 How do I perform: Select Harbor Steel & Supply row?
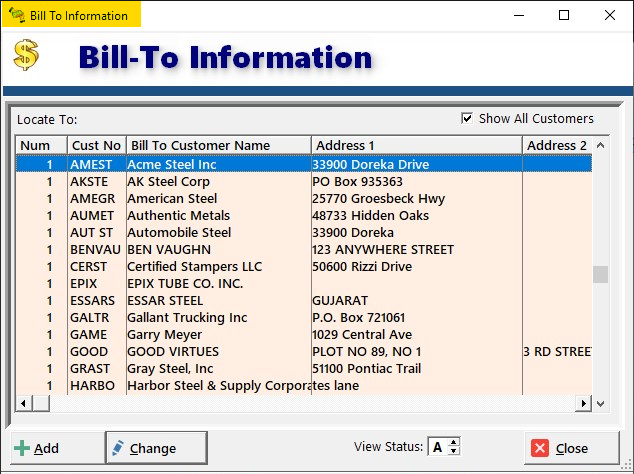(x=304, y=385)
